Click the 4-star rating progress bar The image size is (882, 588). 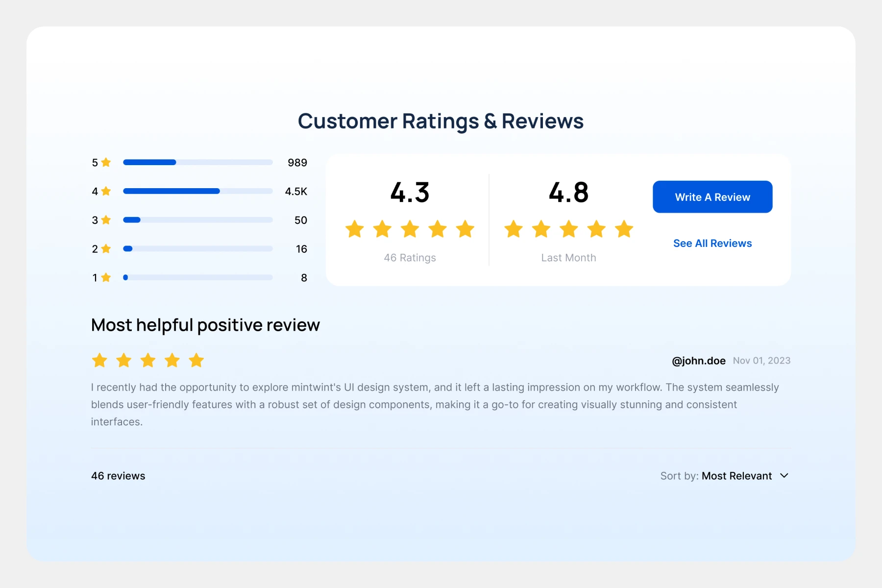coord(198,191)
